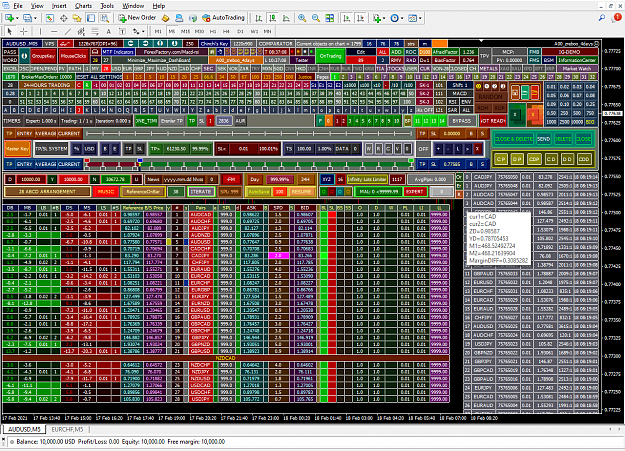Click the green SEND button
Viewport: 625px width, 451px height.
543,139
